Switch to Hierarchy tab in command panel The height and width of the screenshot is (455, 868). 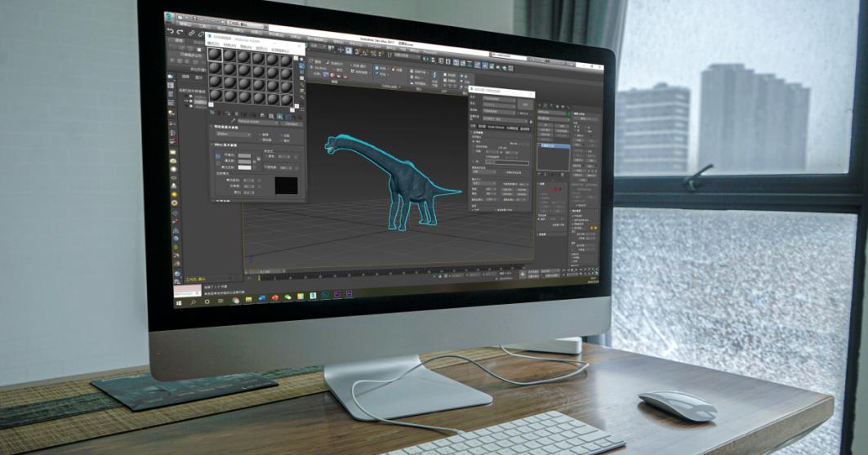coord(551,105)
